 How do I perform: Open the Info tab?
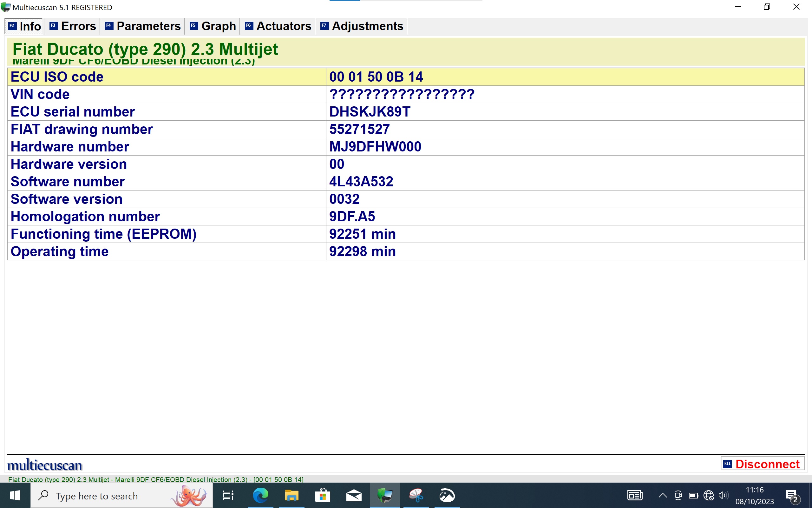tap(24, 26)
